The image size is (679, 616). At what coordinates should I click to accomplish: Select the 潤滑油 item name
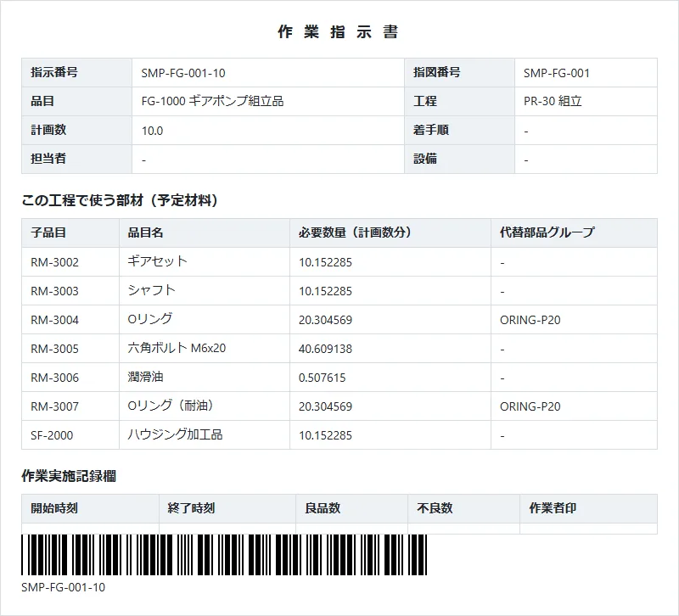[x=145, y=377]
